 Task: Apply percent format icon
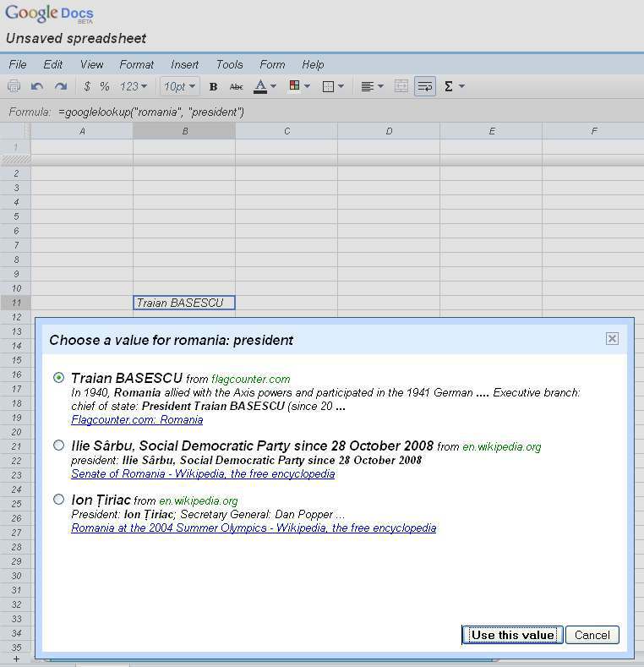pyautogui.click(x=105, y=86)
